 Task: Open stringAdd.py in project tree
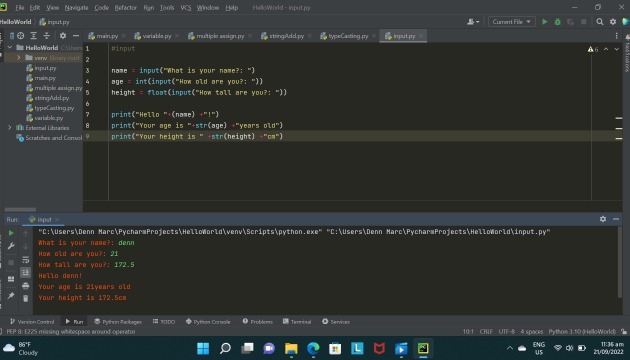47,98
